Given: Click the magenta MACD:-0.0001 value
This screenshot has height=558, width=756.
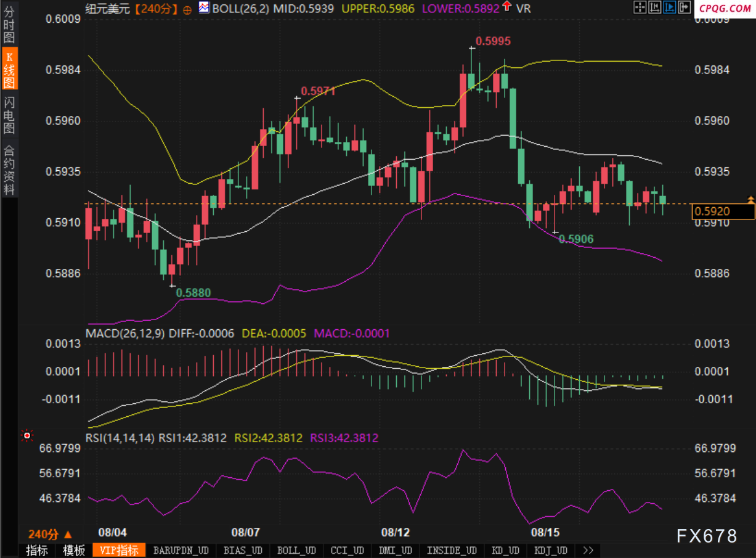Looking at the screenshot, I should click(x=352, y=334).
